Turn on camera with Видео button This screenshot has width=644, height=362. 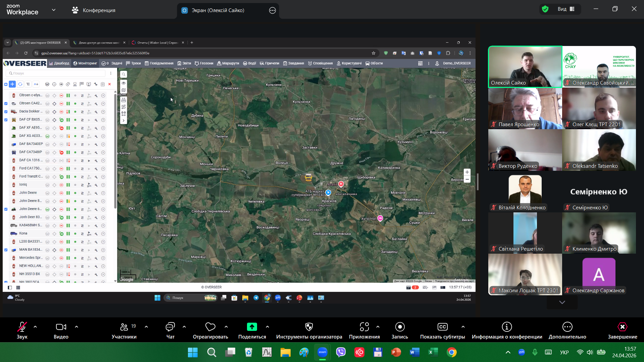coord(61,327)
